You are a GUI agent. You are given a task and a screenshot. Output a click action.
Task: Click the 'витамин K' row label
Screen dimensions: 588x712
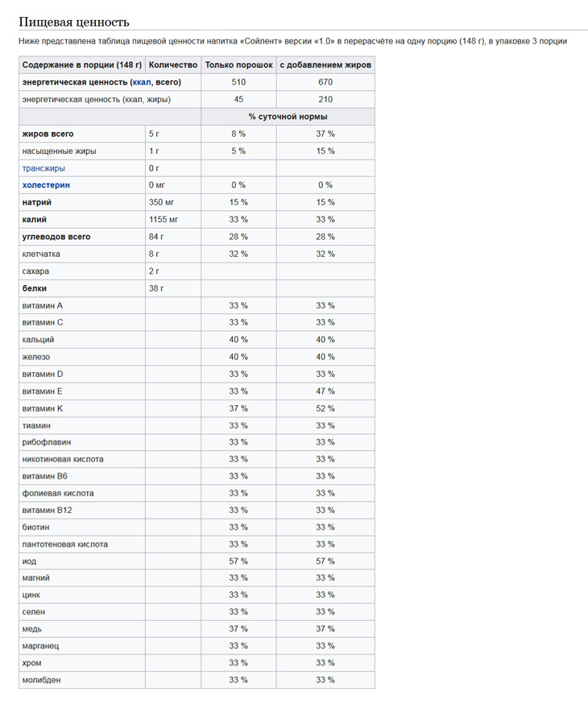tap(42, 408)
